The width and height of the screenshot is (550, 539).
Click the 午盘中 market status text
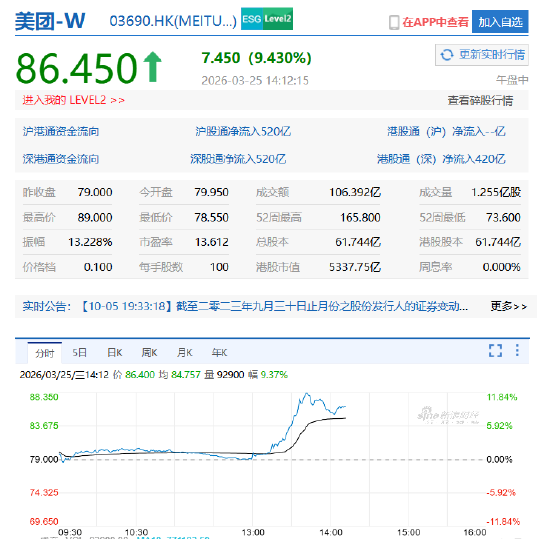tap(512, 80)
